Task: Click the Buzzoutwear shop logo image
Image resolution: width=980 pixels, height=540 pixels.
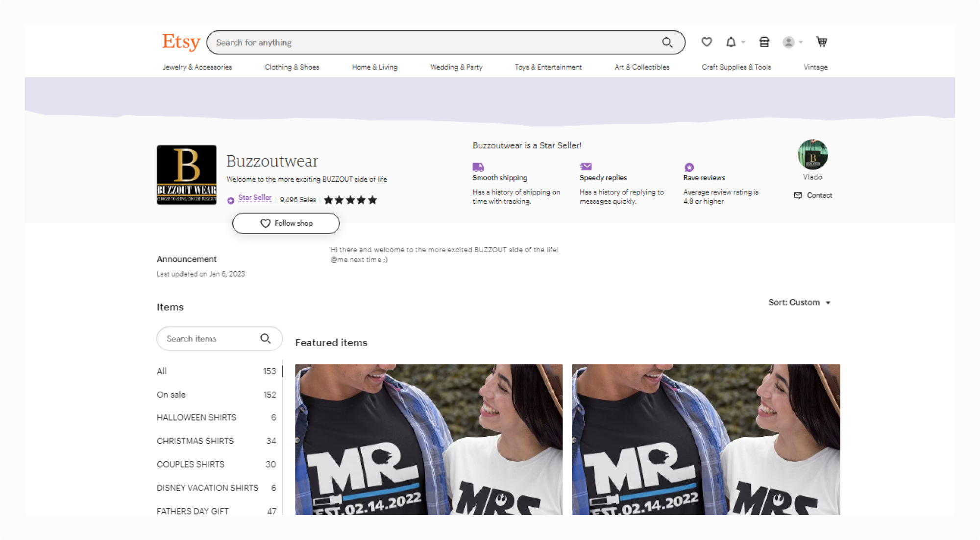Action: point(187,175)
